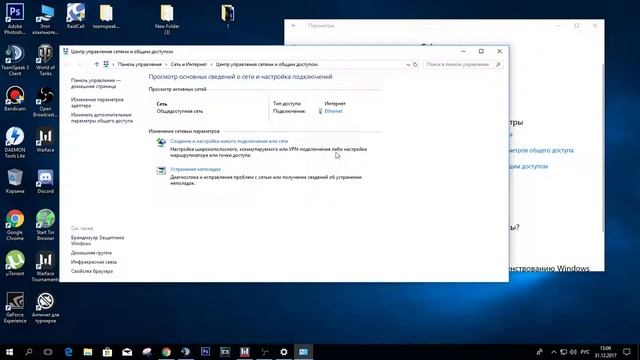Viewport: 640px width, 360px height.
Task: Select the teamspeak folder on desktop
Action: pos(106,16)
